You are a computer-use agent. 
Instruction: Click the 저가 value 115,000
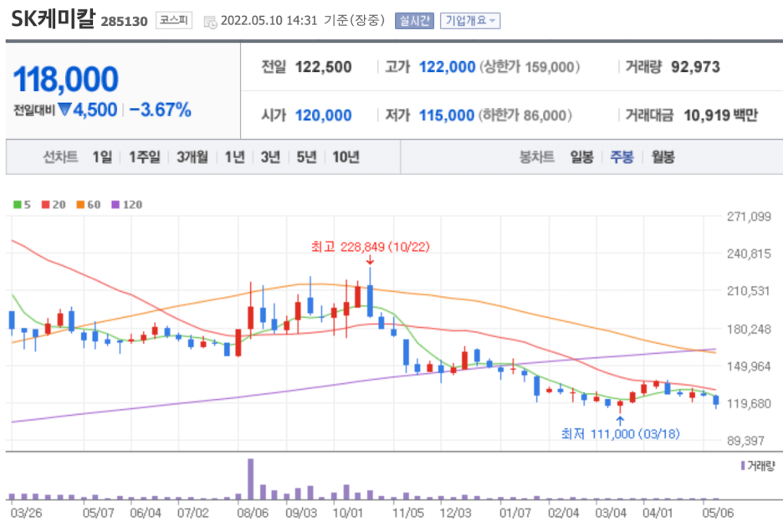[x=447, y=115]
